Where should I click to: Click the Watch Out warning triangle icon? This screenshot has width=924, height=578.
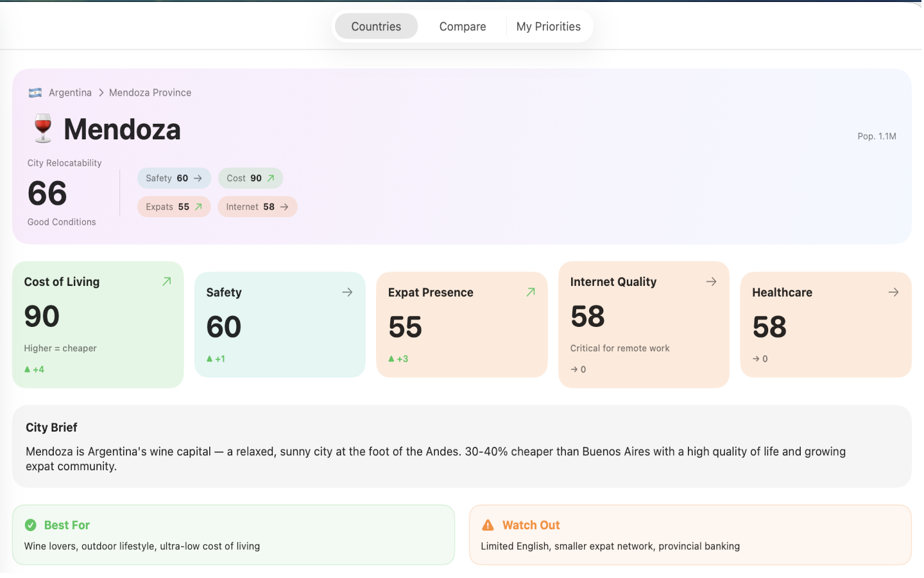[488, 525]
